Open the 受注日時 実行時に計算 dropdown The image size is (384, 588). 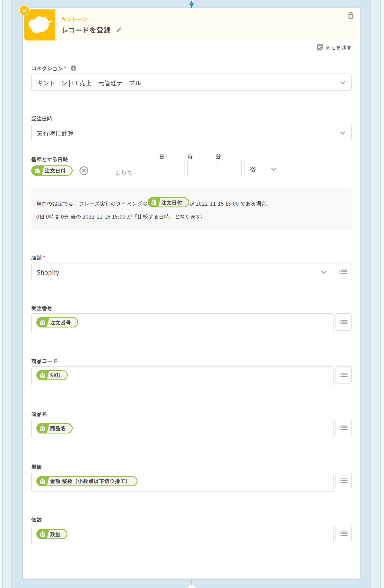[191, 133]
